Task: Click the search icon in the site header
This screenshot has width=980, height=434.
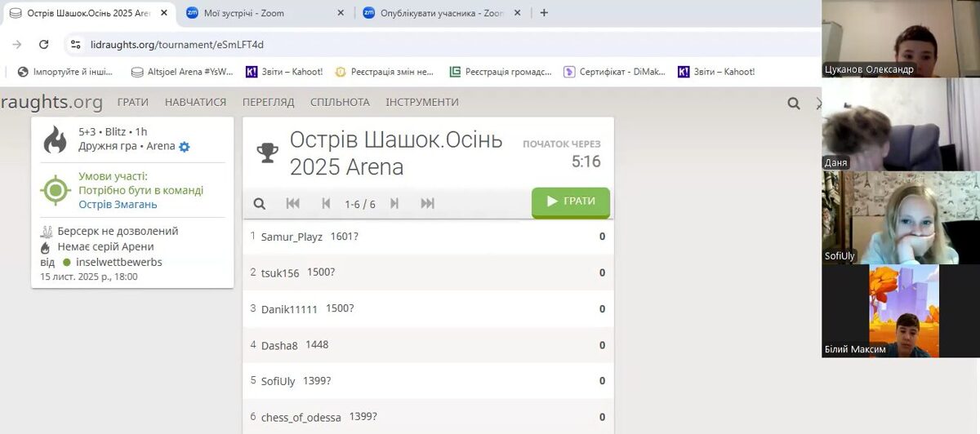Action: 793,104
